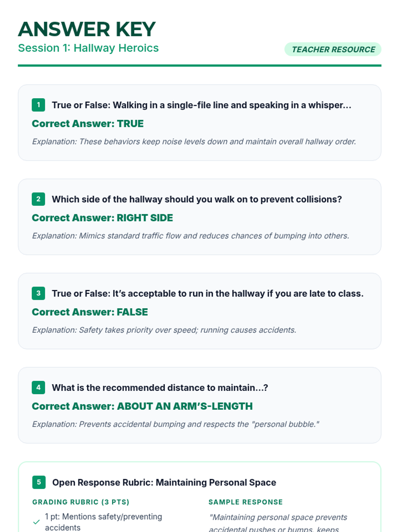This screenshot has width=399, height=532.
Task: Click Correct Answer: TRUE text
Action: point(88,124)
